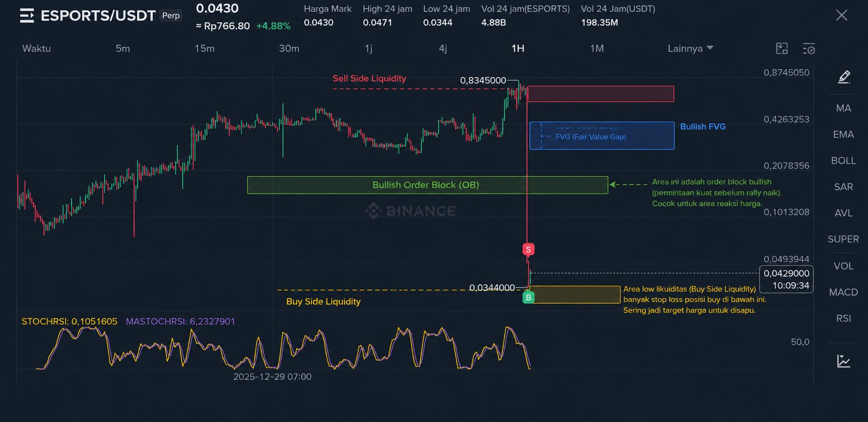
Task: Click the Perp contract badge
Action: [171, 15]
